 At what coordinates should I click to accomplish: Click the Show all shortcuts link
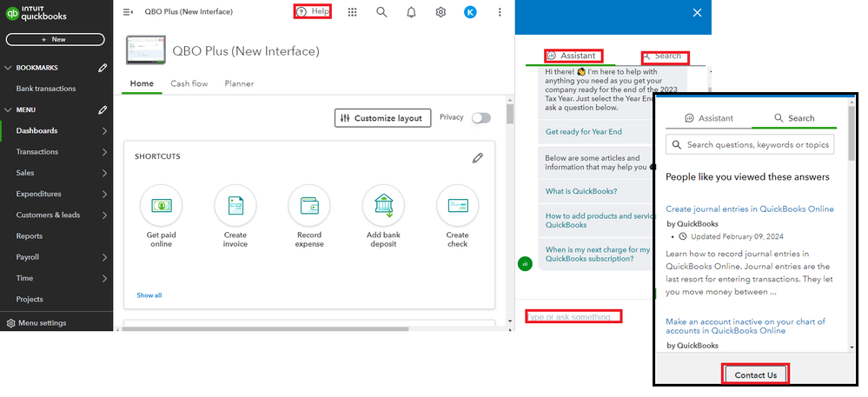[x=149, y=295]
